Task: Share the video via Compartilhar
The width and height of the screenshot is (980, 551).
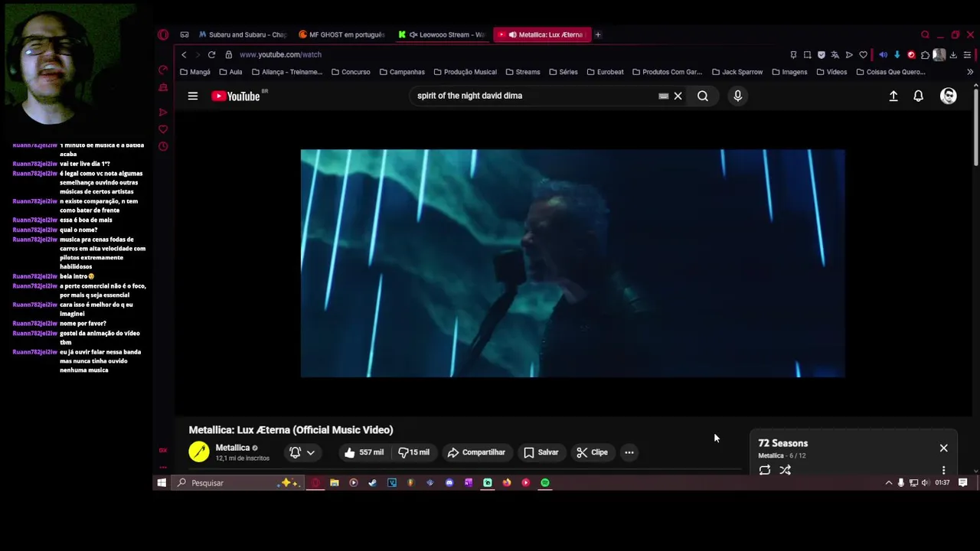Action: tap(476, 452)
